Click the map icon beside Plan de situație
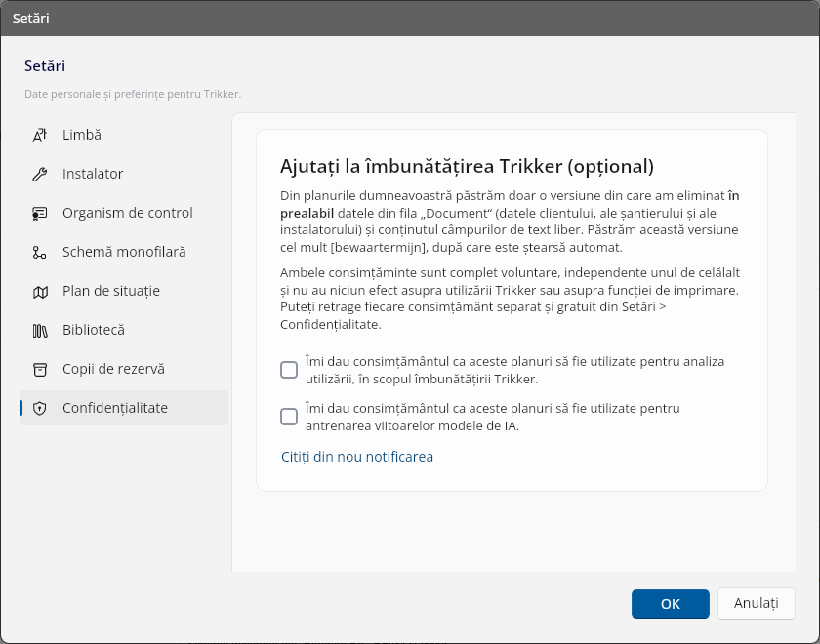The width and height of the screenshot is (820, 644). [x=40, y=292]
